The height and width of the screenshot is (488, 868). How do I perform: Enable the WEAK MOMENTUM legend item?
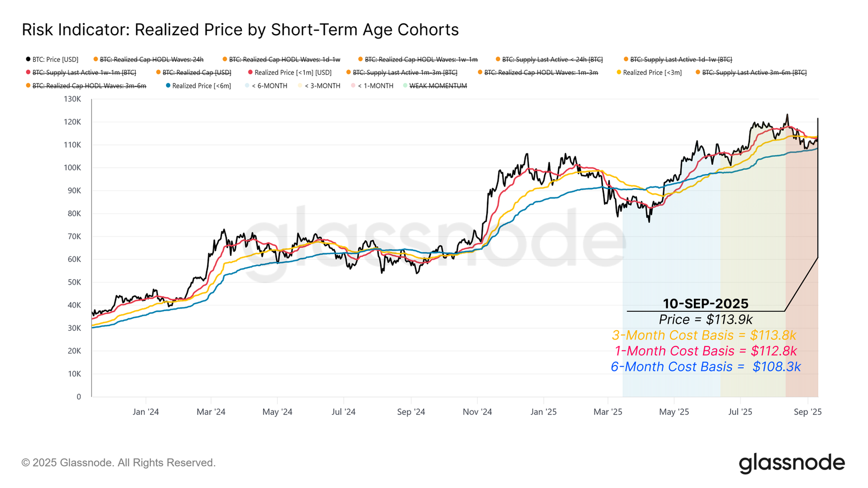click(435, 86)
